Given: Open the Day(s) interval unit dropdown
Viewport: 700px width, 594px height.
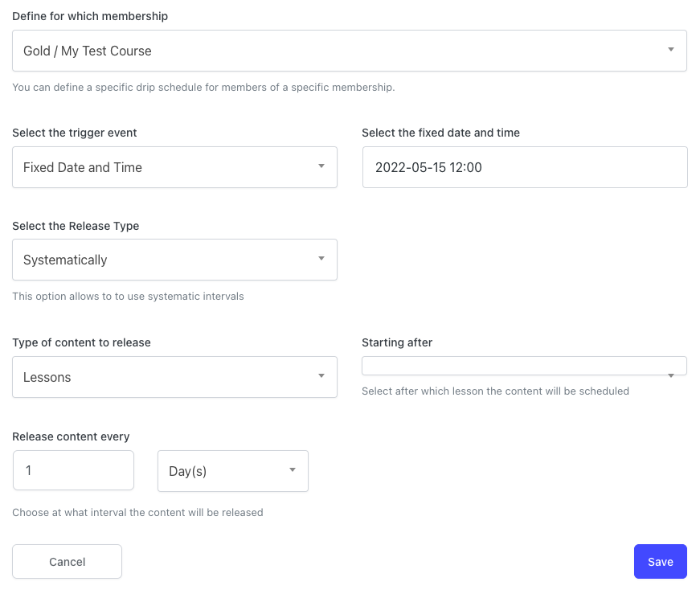Looking at the screenshot, I should tap(232, 471).
